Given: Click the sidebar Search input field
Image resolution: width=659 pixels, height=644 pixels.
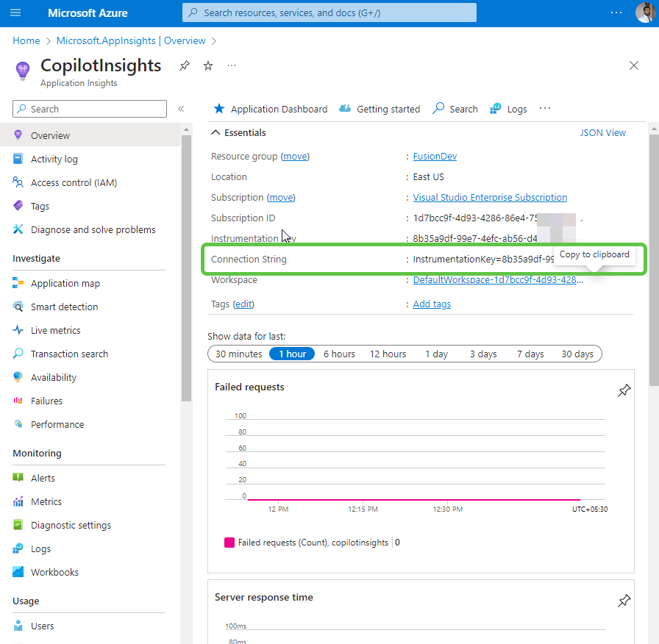Looking at the screenshot, I should (x=88, y=108).
